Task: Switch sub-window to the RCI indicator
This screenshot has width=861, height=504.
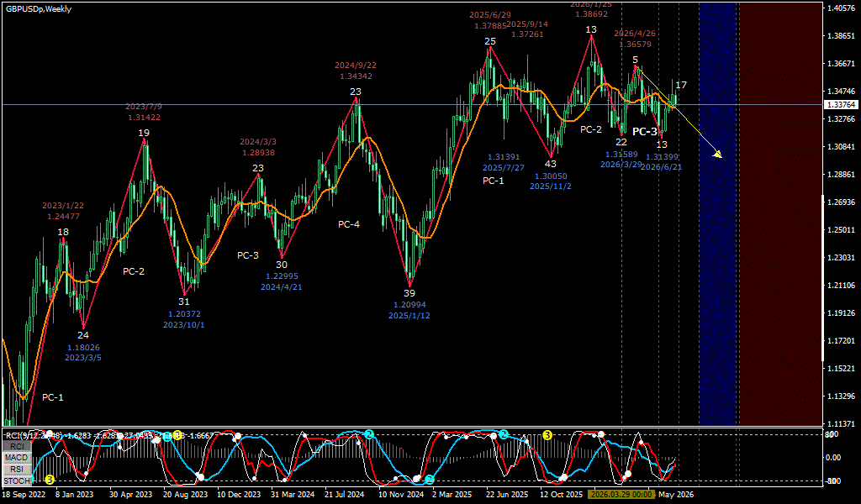Action: [x=17, y=446]
